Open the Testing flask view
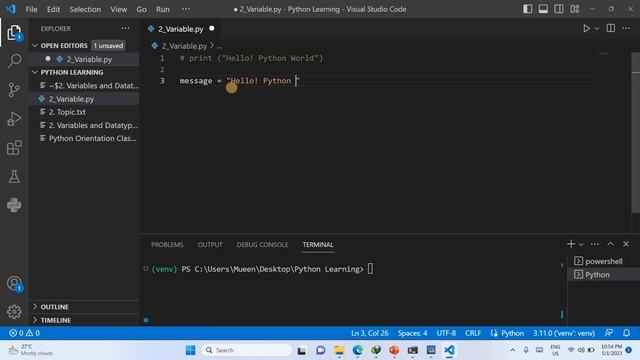 pyautogui.click(x=14, y=176)
